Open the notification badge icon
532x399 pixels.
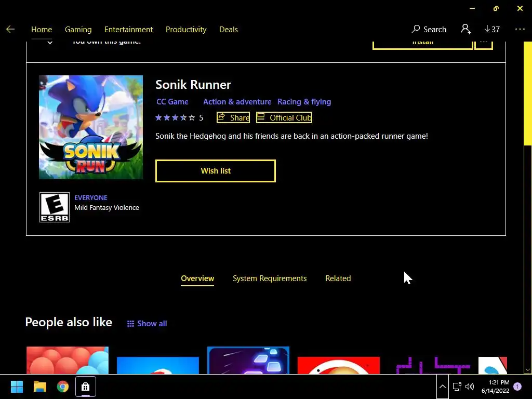click(517, 387)
